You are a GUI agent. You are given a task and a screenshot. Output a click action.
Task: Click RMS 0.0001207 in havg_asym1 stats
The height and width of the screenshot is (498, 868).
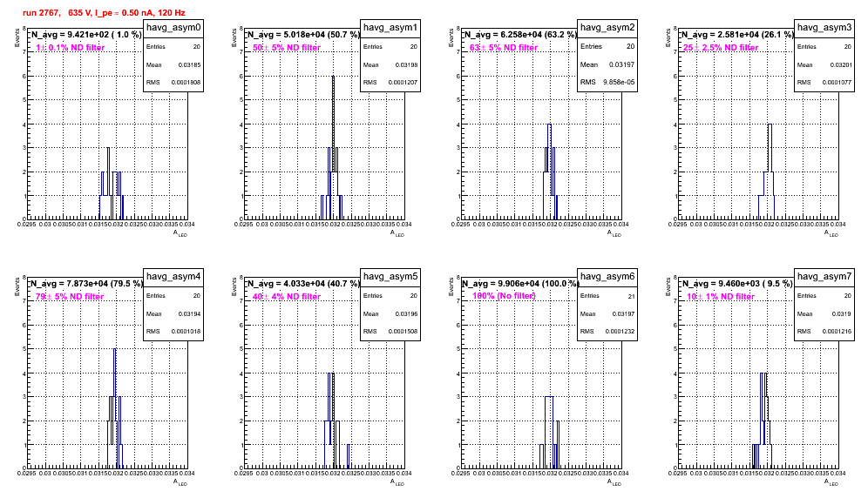pyautogui.click(x=390, y=83)
